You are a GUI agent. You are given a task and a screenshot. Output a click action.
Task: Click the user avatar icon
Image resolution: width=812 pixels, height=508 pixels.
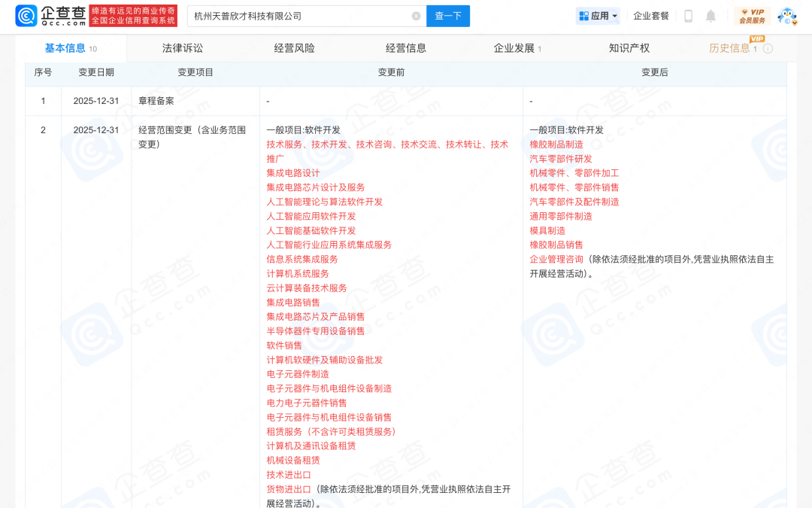pos(787,16)
